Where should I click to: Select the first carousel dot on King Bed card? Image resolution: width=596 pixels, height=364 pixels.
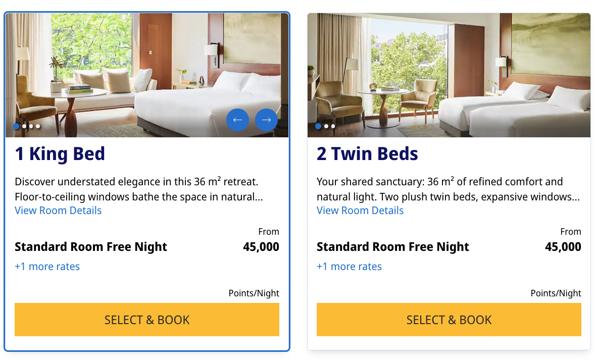coord(16,126)
